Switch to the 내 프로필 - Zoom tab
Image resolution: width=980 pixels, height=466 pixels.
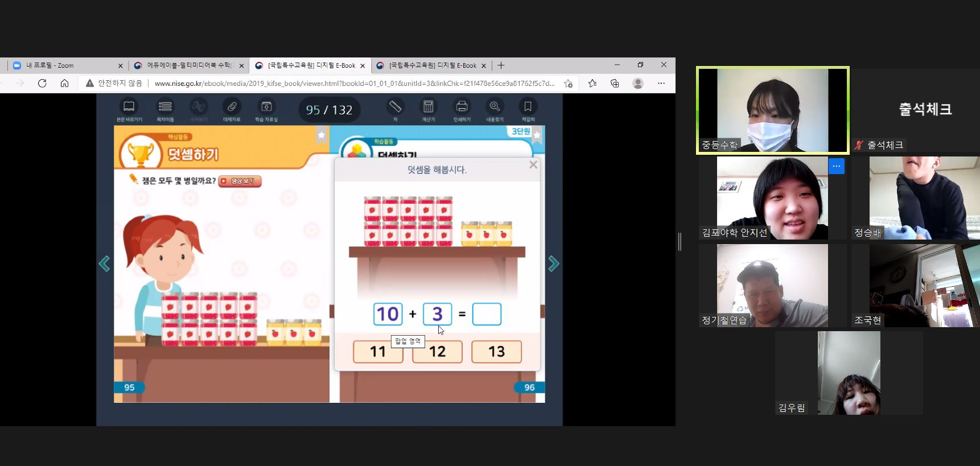click(x=67, y=65)
